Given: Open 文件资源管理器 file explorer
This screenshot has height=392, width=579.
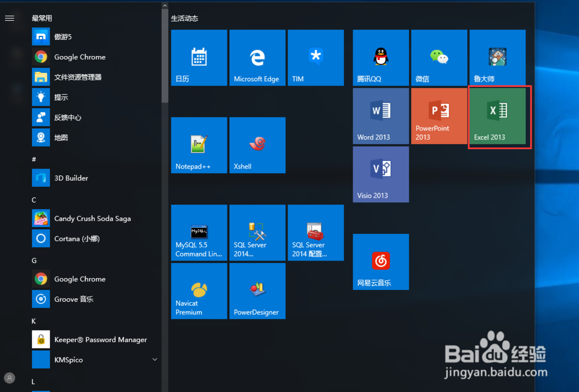Looking at the screenshot, I should pyautogui.click(x=96, y=77).
